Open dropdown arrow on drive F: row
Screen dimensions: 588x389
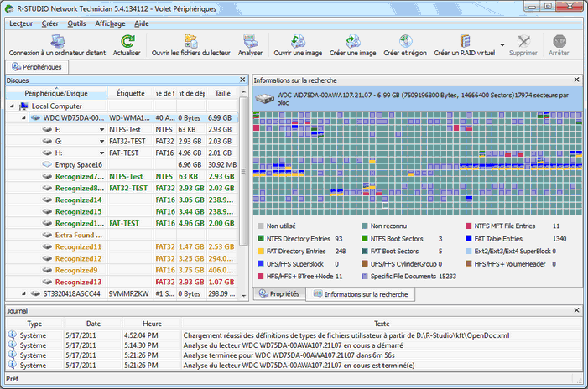tap(101, 130)
